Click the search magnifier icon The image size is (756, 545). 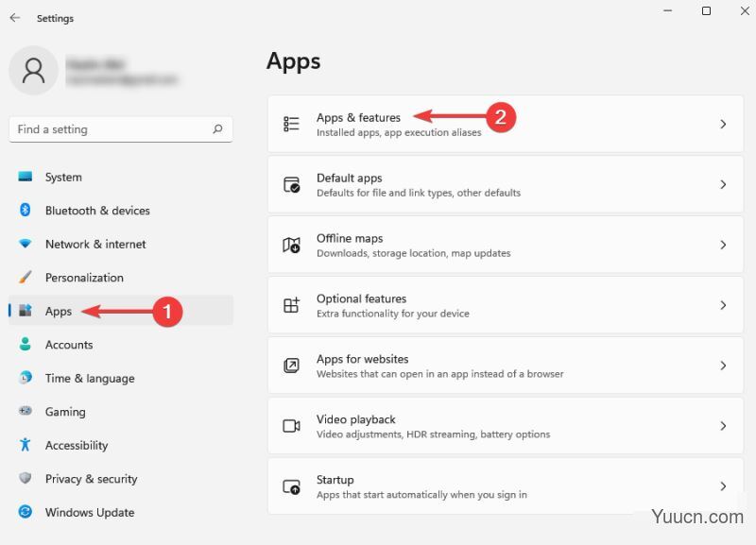coord(218,128)
